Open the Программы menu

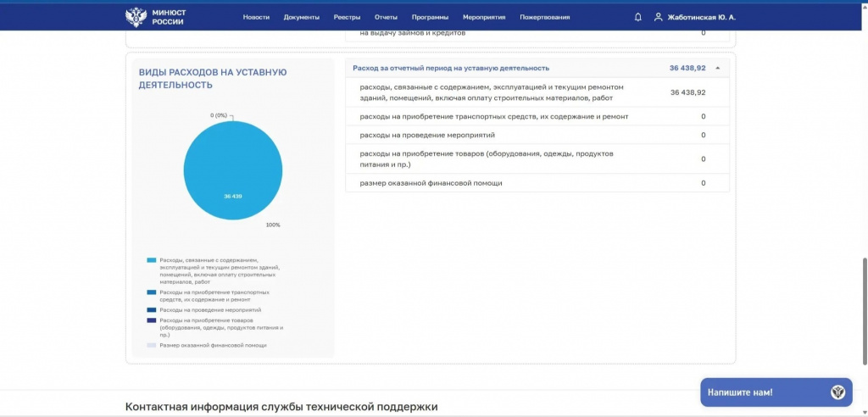point(430,17)
